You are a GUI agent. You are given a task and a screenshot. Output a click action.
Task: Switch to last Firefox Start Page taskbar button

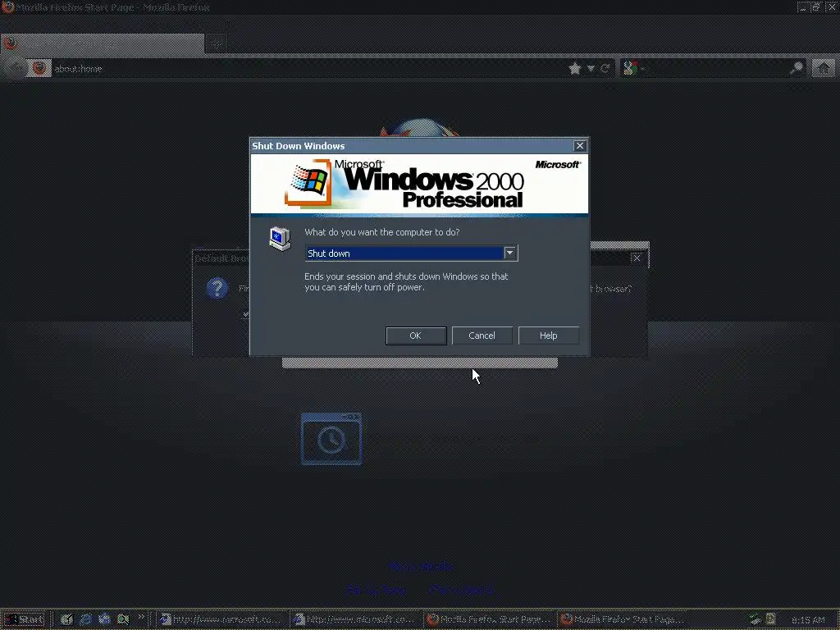tap(623, 619)
